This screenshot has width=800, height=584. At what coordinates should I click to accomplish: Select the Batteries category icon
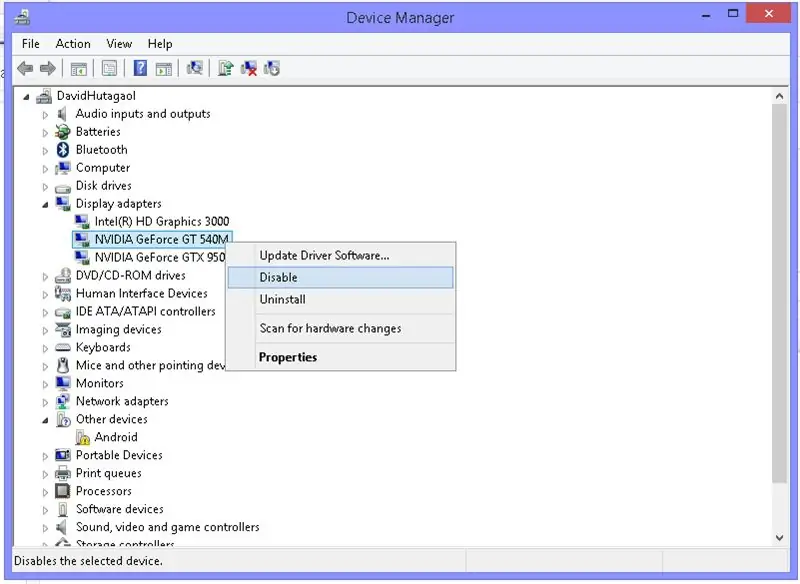(63, 132)
